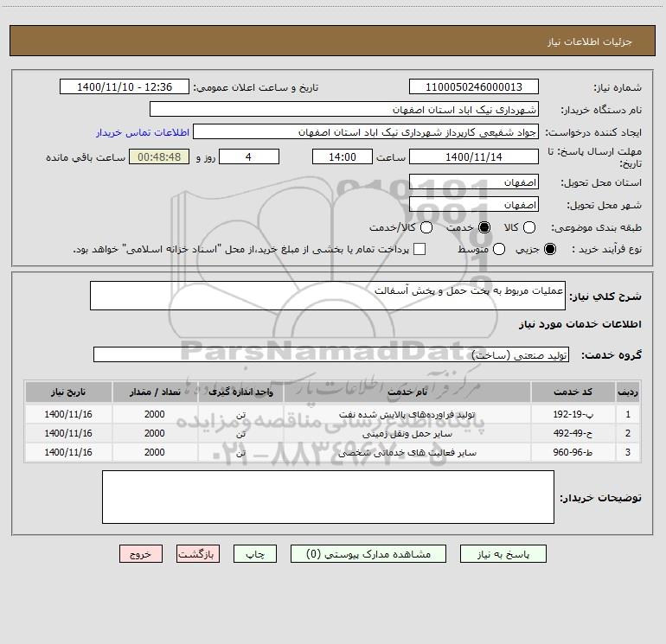Click the ساعت field showing 14:00
This screenshot has height=644, width=666.
pos(343,156)
